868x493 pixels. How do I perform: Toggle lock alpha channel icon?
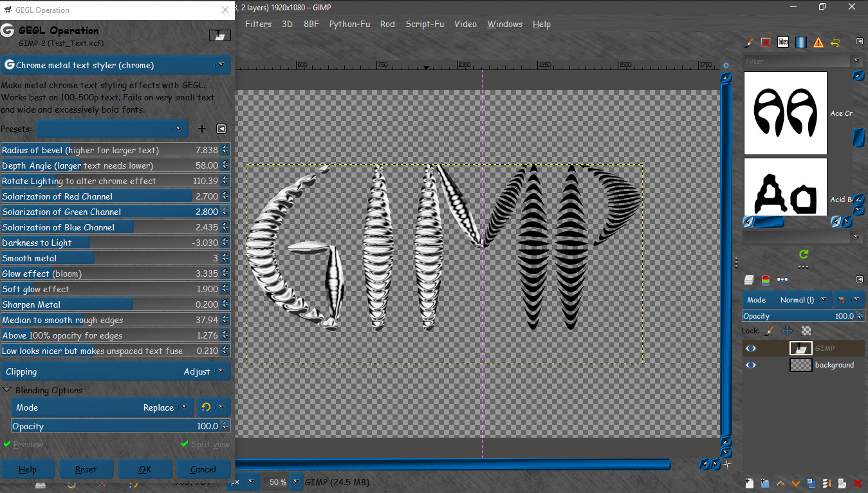[x=806, y=331]
